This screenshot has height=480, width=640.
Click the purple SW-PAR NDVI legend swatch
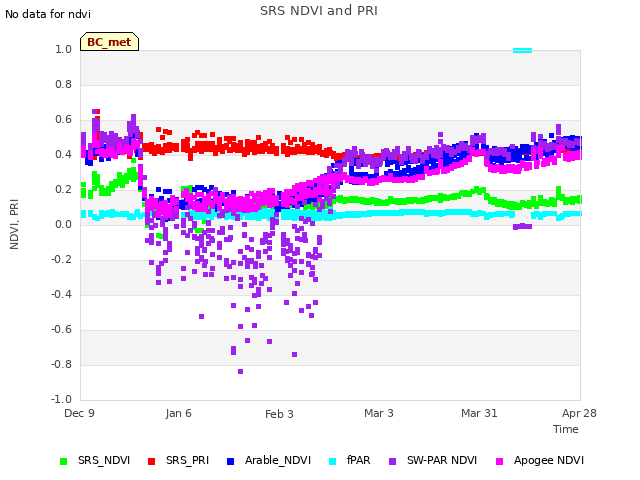[x=392, y=461]
